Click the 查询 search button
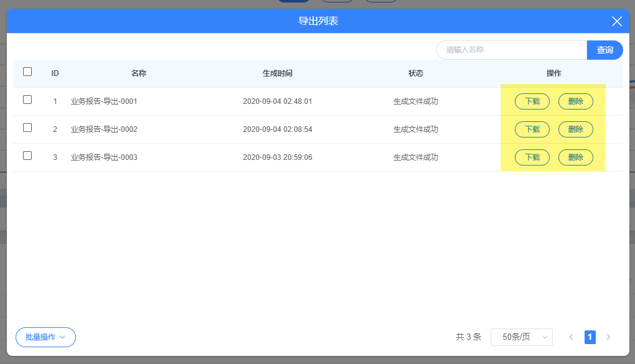The image size is (635, 364). 604,50
